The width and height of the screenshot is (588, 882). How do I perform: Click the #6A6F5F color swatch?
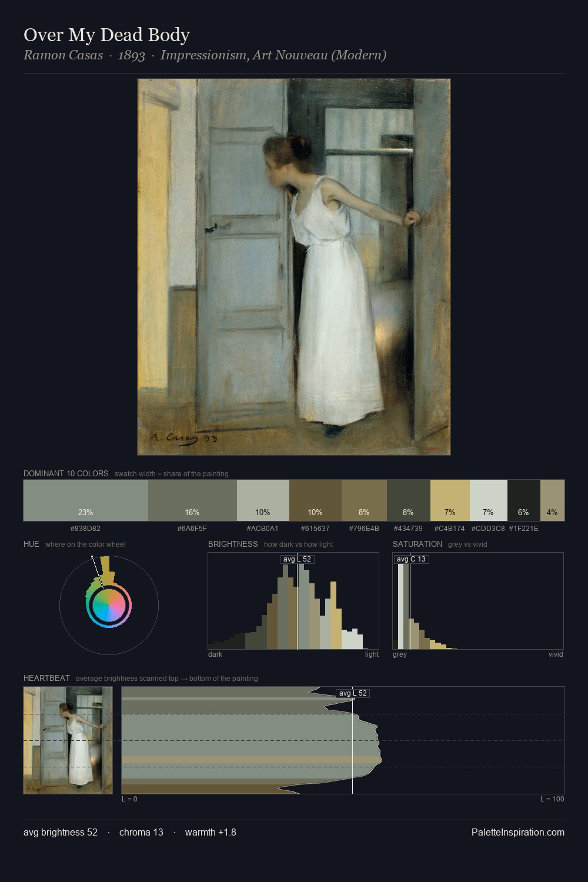coord(192,500)
